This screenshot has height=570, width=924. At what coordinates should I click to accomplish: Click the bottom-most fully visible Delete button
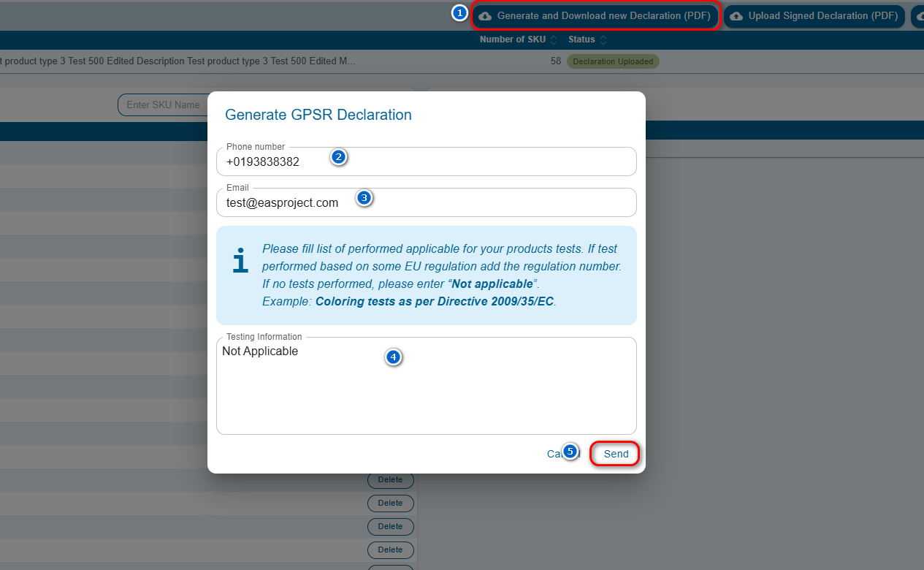390,550
